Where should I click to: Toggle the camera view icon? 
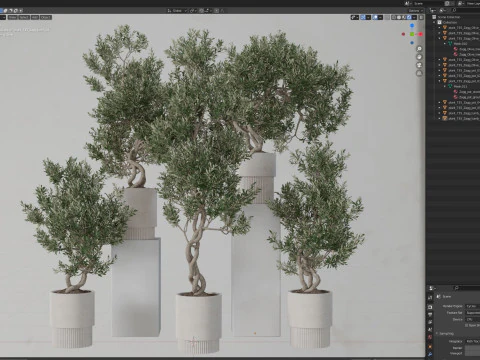tap(419, 65)
